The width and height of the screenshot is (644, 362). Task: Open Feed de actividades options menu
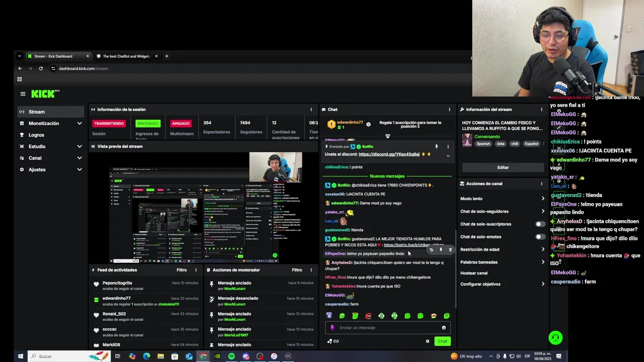click(x=196, y=270)
